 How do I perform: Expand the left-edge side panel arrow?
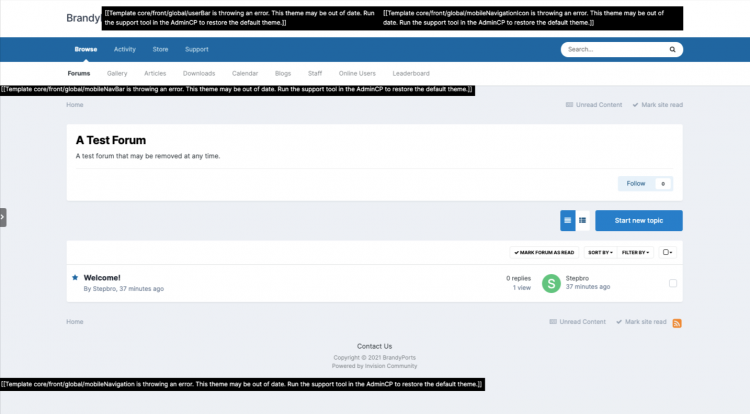click(x=3, y=217)
